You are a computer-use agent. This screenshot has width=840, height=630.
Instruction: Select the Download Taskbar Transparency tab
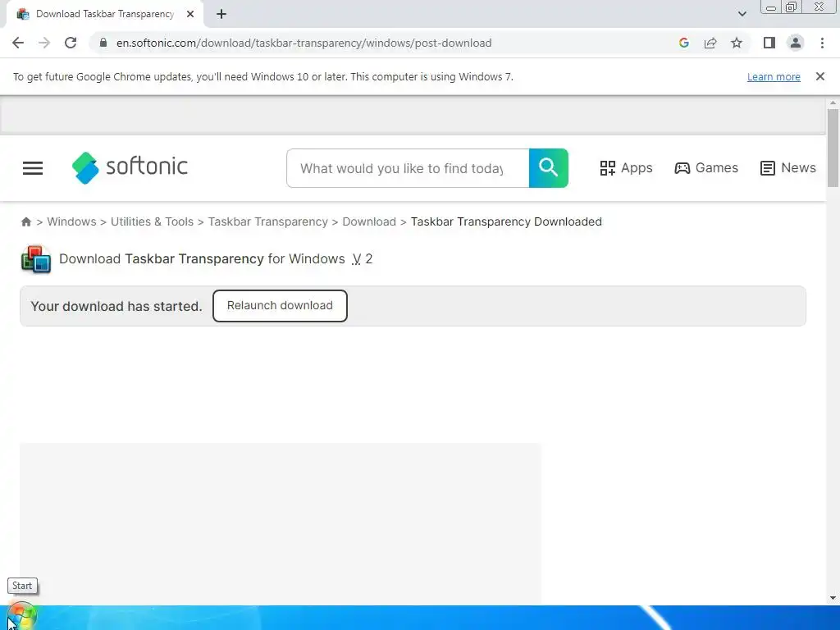(104, 15)
